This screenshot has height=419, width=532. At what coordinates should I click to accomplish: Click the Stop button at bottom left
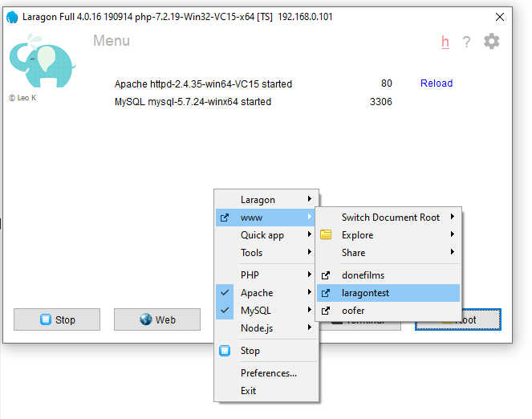coord(57,319)
